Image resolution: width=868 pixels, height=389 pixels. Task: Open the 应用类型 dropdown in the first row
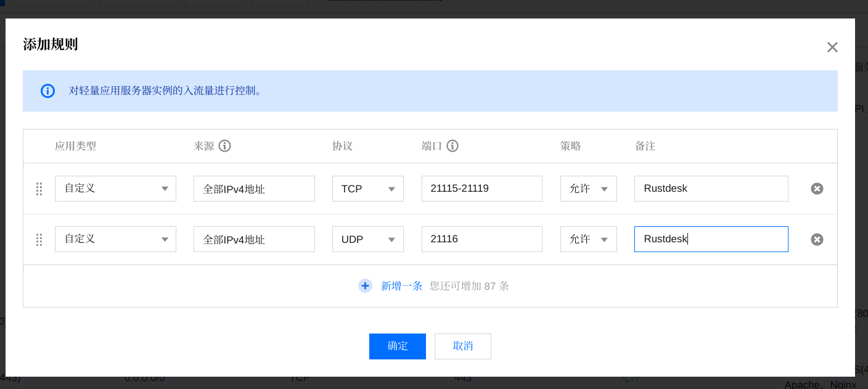(x=115, y=189)
